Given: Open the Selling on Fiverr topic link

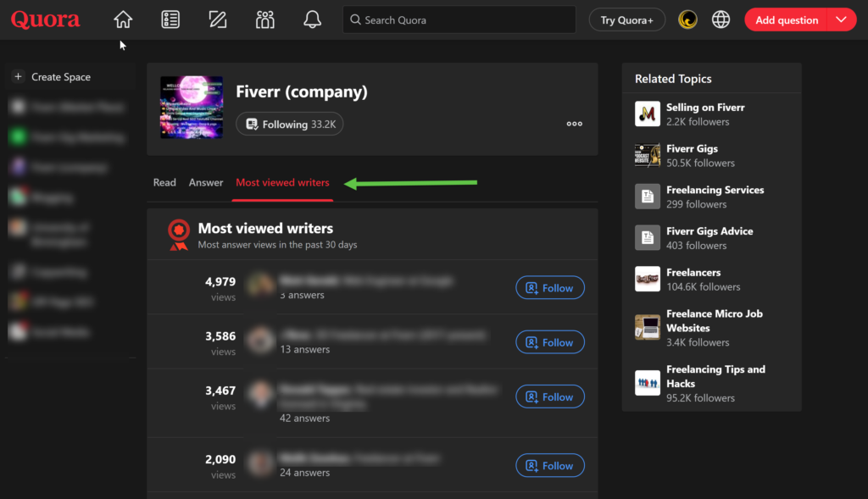Looking at the screenshot, I should click(x=705, y=108).
